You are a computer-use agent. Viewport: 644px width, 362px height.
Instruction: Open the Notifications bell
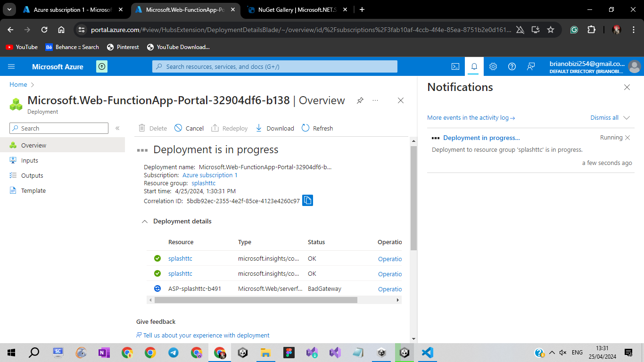[474, 66]
